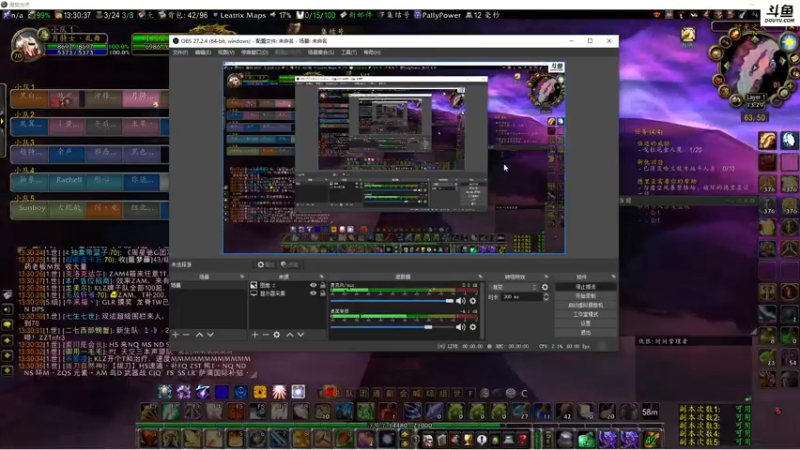Open the scene transition properties gear

tap(545, 287)
